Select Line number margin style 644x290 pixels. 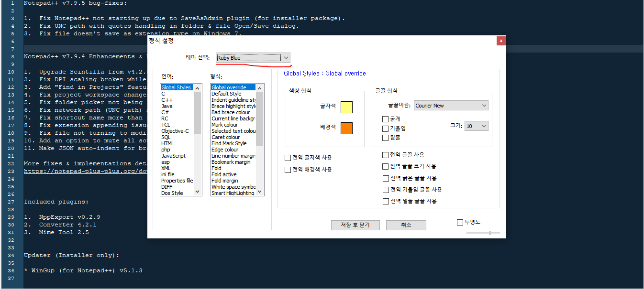point(233,156)
